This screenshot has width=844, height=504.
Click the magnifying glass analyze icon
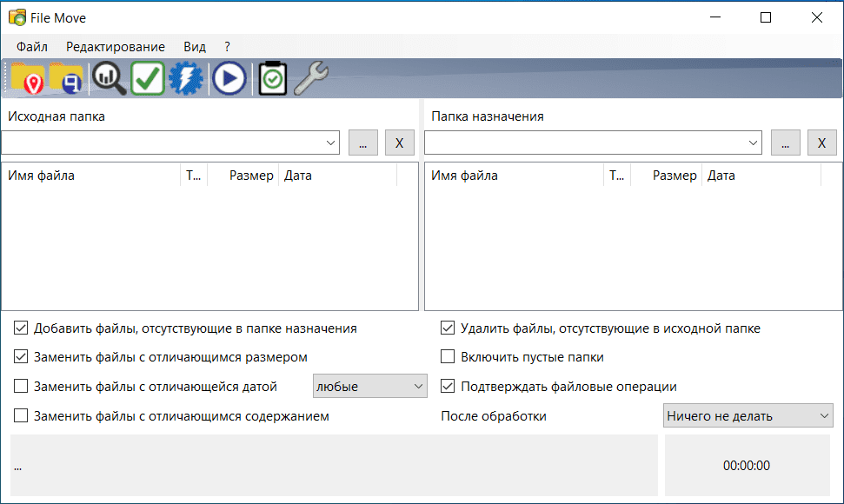tap(109, 79)
